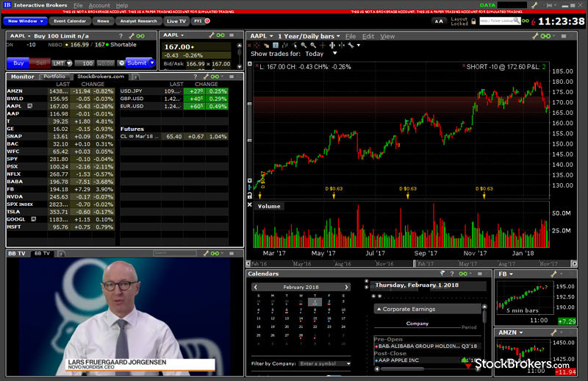The height and width of the screenshot is (381, 588).
Task: Select the TSLA row in Monitor
Action: tap(60, 212)
